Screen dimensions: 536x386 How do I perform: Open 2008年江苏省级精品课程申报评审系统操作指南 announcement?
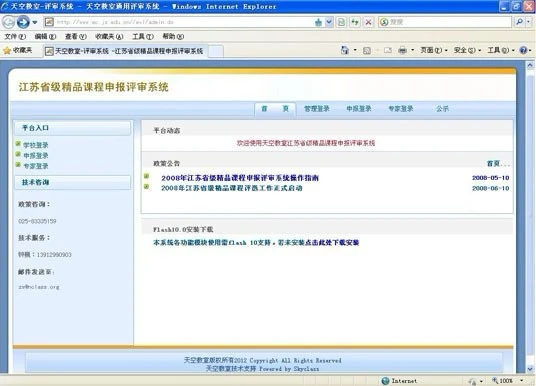[240, 178]
